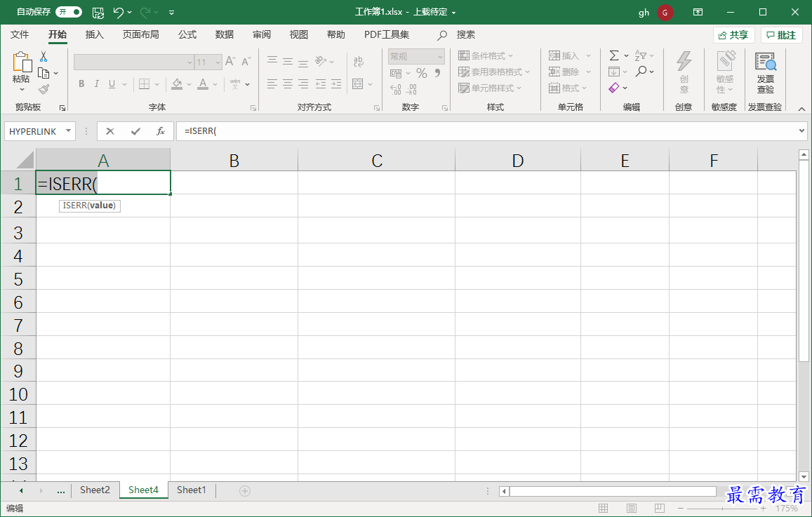Open the font name combo box
Image resolution: width=812 pixels, height=517 pixels.
[x=133, y=62]
